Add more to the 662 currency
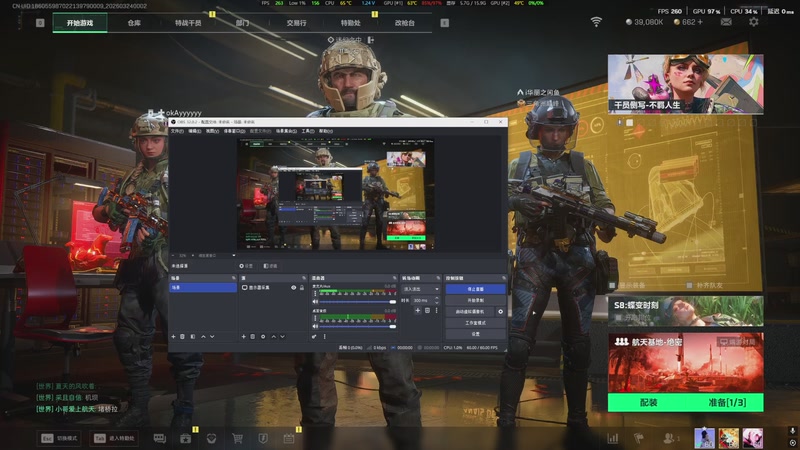The image size is (800, 450). [x=699, y=22]
